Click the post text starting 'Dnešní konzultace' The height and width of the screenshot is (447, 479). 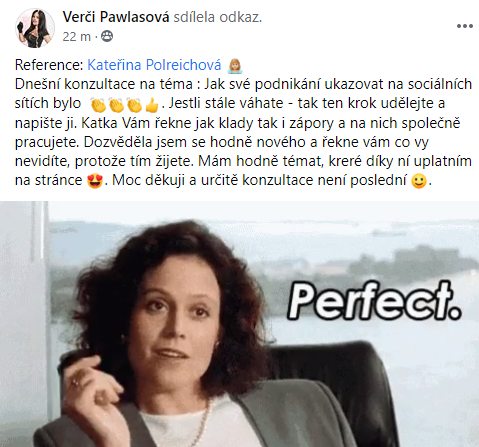(243, 132)
